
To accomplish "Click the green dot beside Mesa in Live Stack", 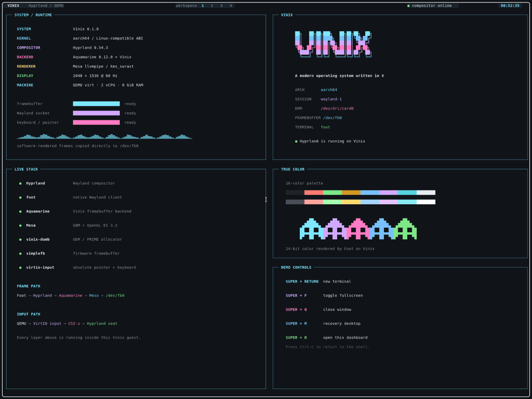I will 20,225.
